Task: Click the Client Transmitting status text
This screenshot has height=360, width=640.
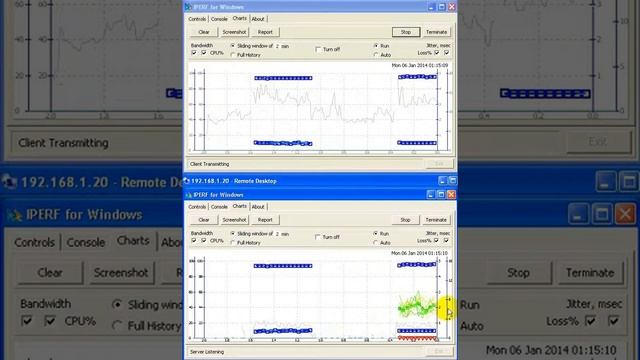Action: 209,164
